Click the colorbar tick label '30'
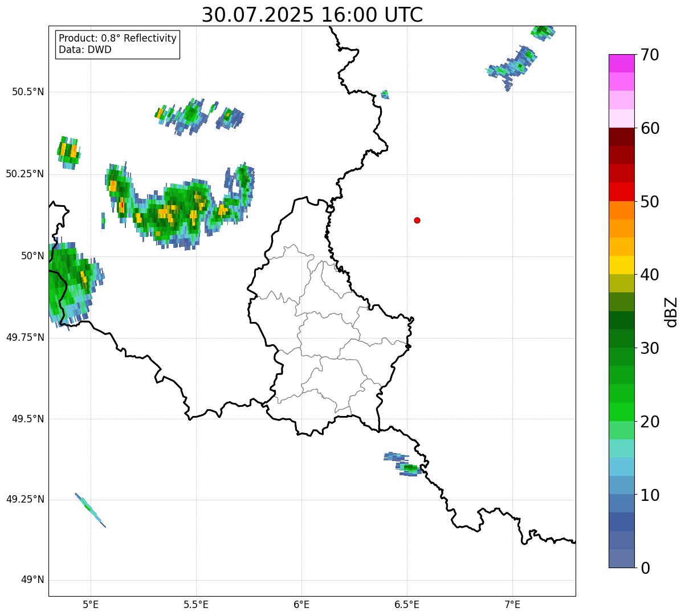This screenshot has width=685, height=616. 650,348
